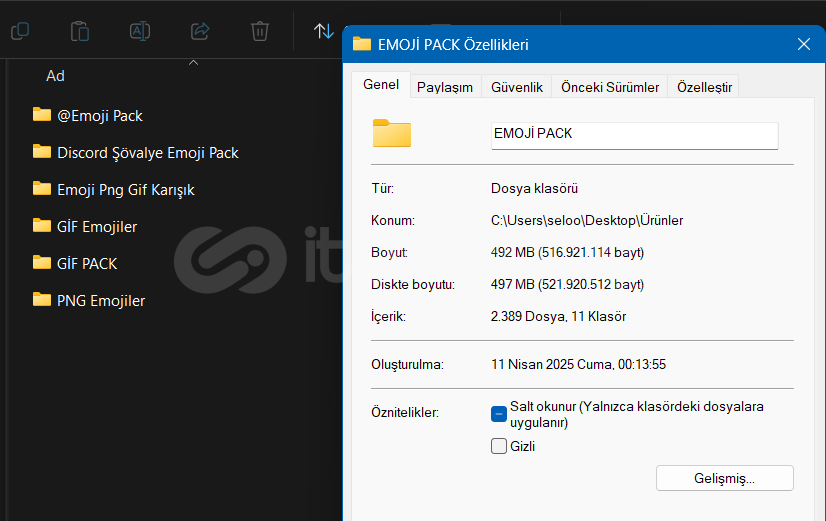Open the Özelleştir tab
Viewport: 826px width, 521px height.
(704, 87)
